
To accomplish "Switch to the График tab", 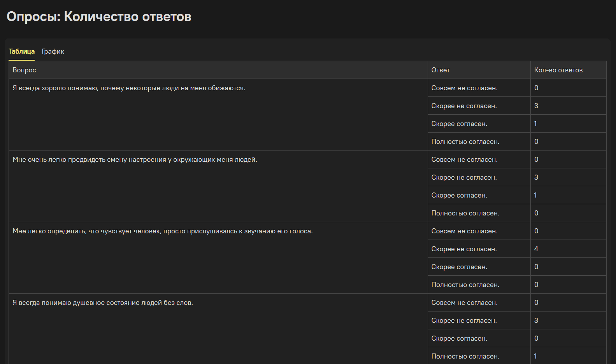I will point(53,51).
